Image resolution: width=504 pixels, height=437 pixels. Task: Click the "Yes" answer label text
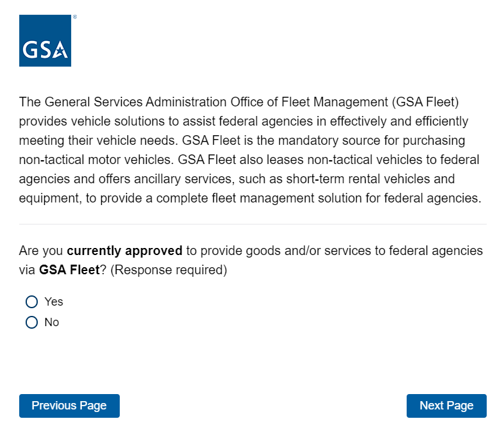pos(54,302)
